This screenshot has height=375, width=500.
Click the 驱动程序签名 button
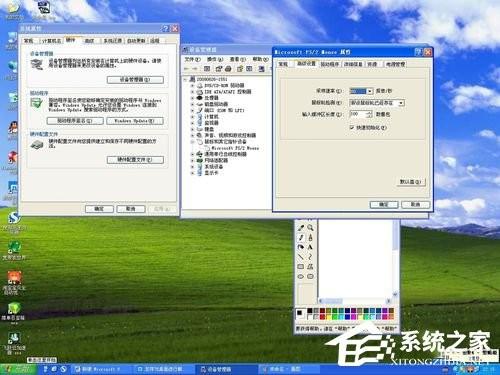[x=75, y=121]
